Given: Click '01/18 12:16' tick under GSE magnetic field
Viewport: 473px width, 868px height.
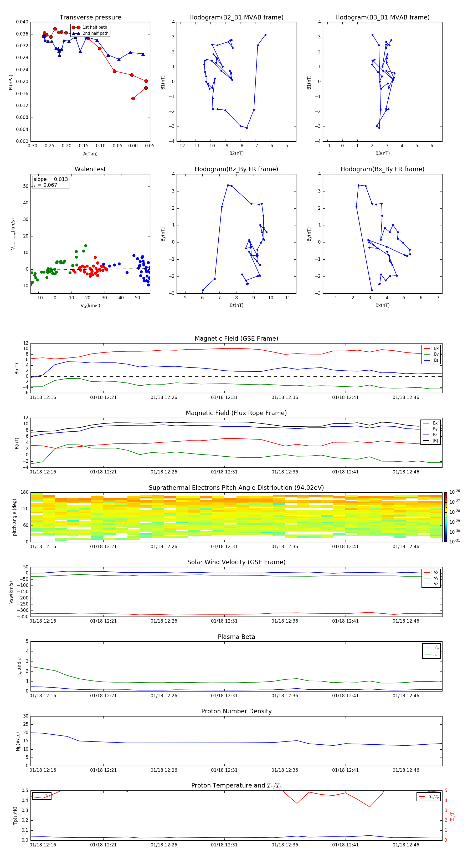Looking at the screenshot, I should 43,398.
